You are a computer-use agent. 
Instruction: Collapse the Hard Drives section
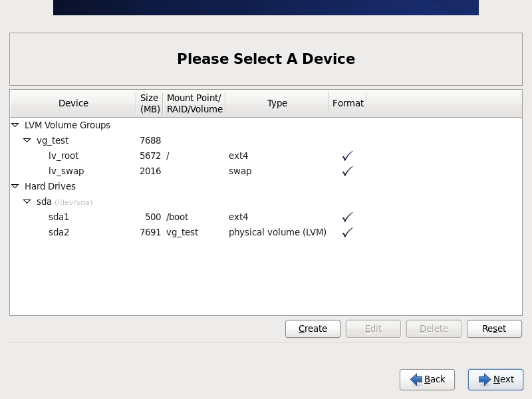pyautogui.click(x=15, y=186)
